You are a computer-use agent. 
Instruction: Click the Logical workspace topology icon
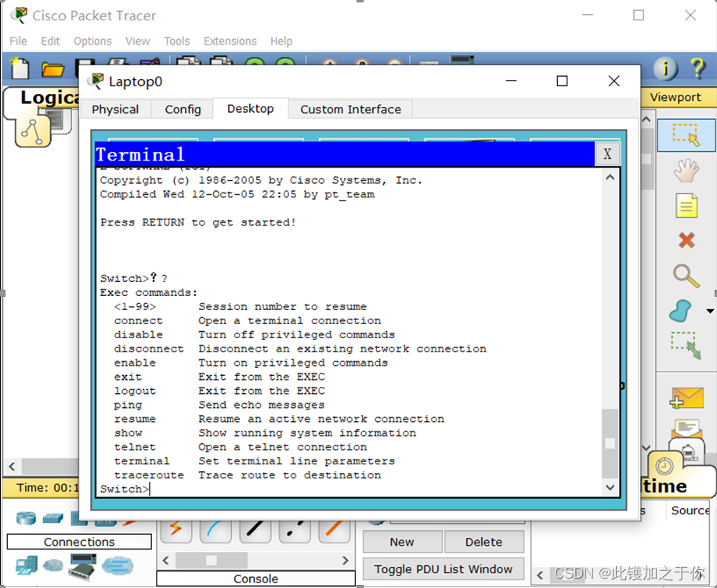click(x=33, y=132)
